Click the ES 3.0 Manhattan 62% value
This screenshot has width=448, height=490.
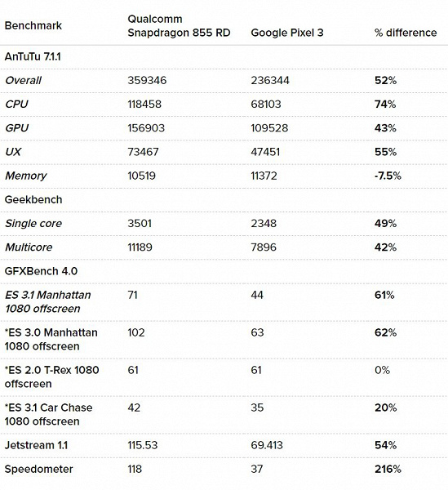click(385, 332)
